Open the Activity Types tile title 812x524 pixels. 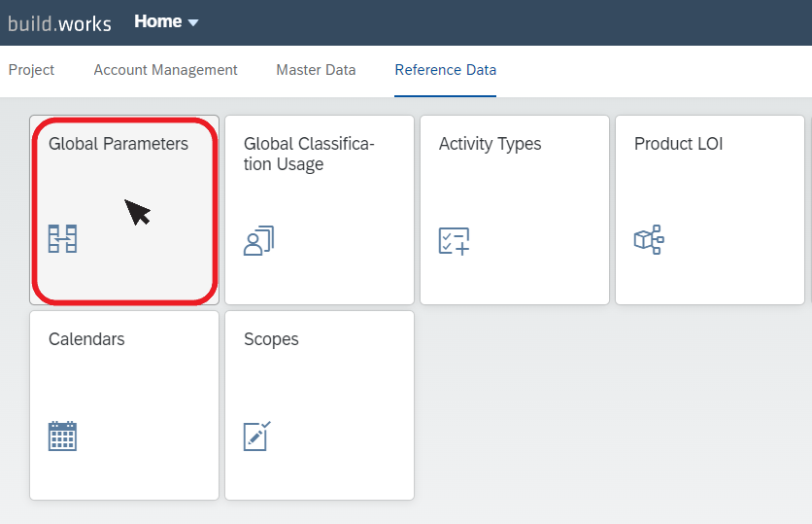pyautogui.click(x=490, y=144)
